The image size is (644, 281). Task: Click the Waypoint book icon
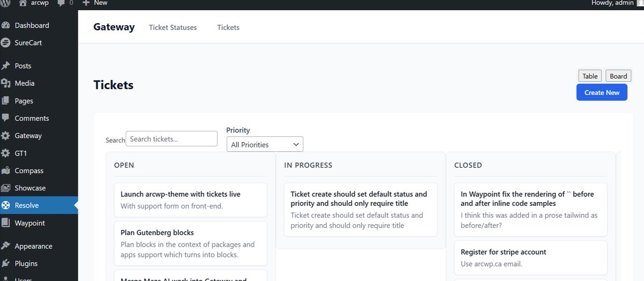pyautogui.click(x=6, y=223)
